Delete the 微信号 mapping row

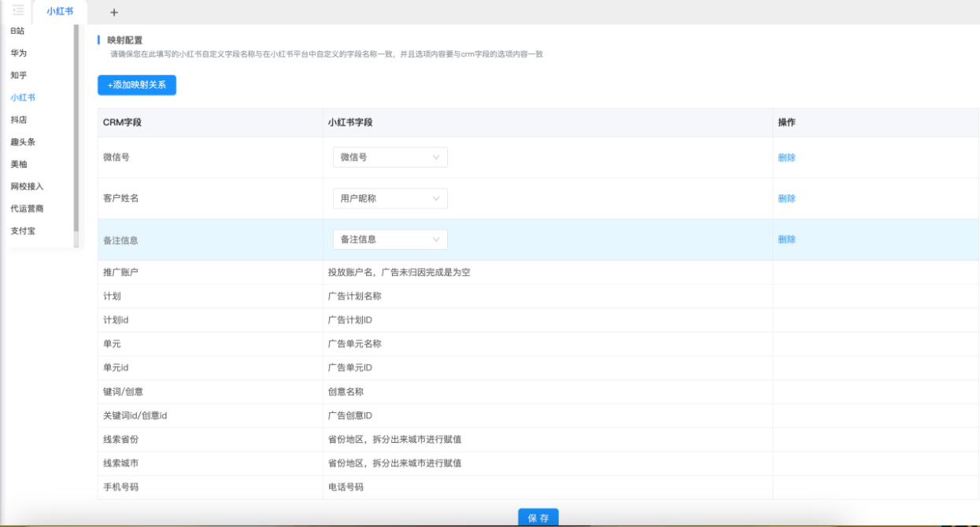pos(786,157)
